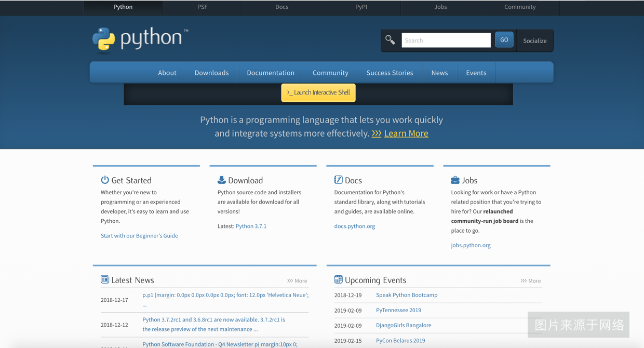Click More link in Upcoming Events

(x=531, y=281)
